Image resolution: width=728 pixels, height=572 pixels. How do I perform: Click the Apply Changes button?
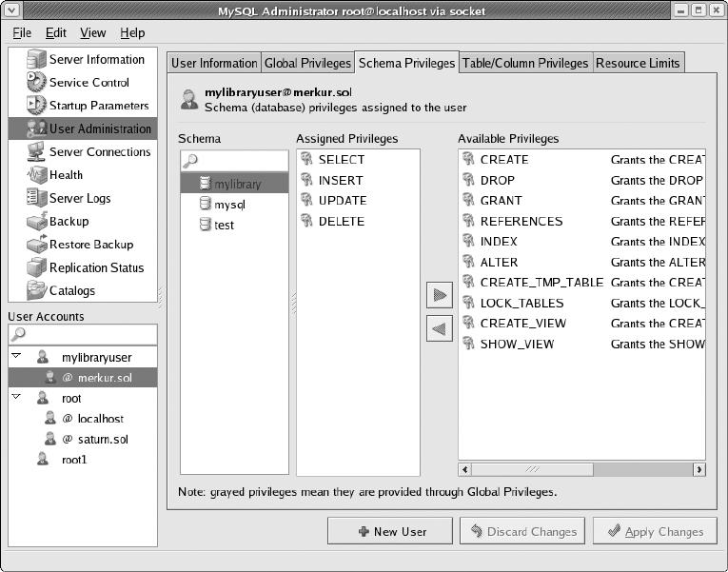pos(655,531)
